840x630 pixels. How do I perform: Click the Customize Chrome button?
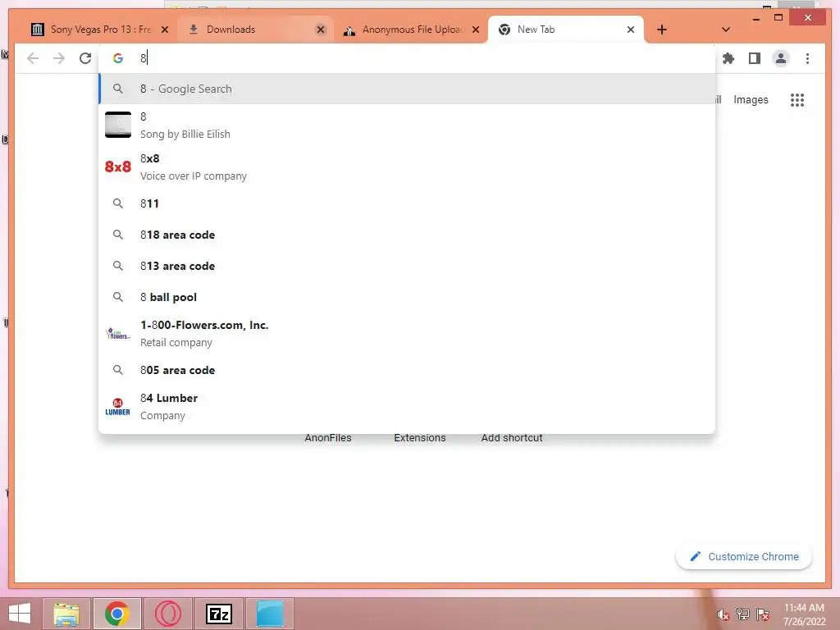(x=743, y=557)
